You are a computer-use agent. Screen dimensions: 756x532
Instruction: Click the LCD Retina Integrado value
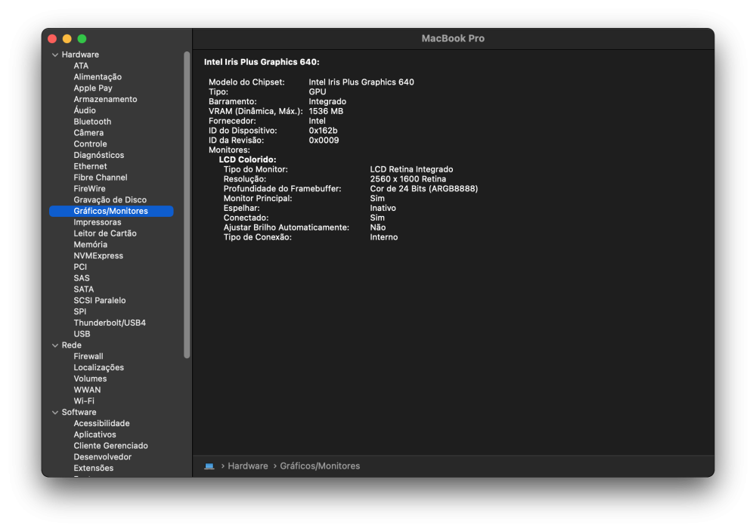point(411,169)
